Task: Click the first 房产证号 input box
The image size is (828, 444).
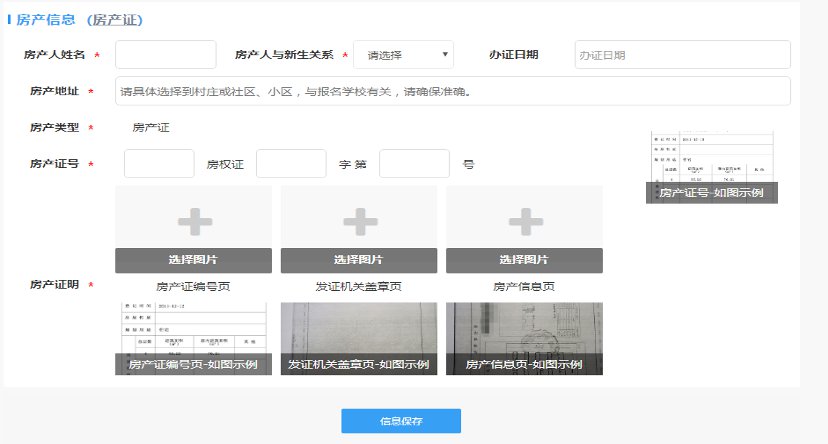Action: tap(159, 164)
